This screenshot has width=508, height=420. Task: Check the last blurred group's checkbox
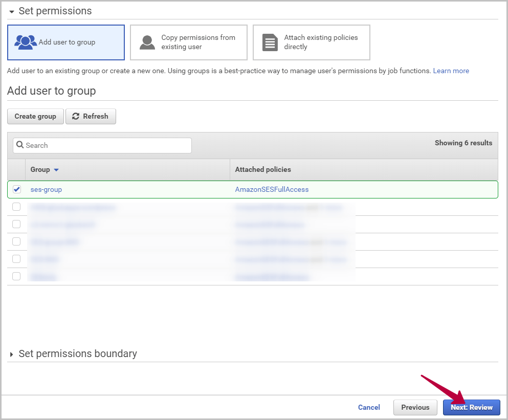tap(16, 276)
